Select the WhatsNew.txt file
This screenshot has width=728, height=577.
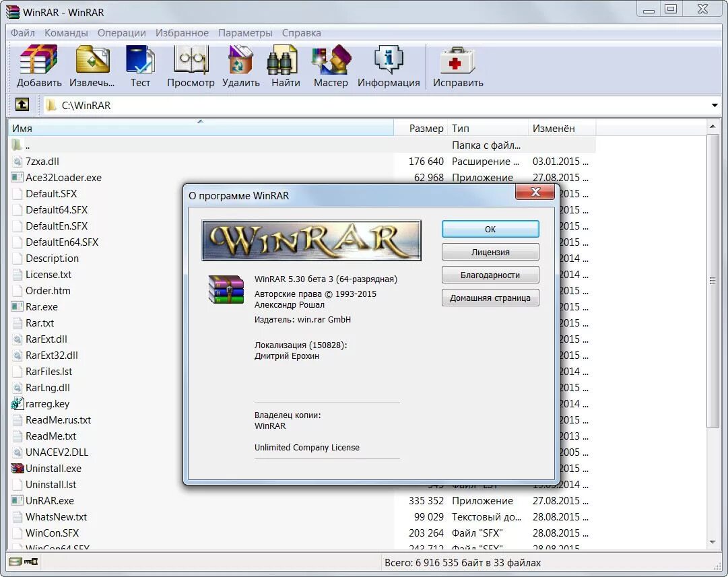click(x=56, y=516)
